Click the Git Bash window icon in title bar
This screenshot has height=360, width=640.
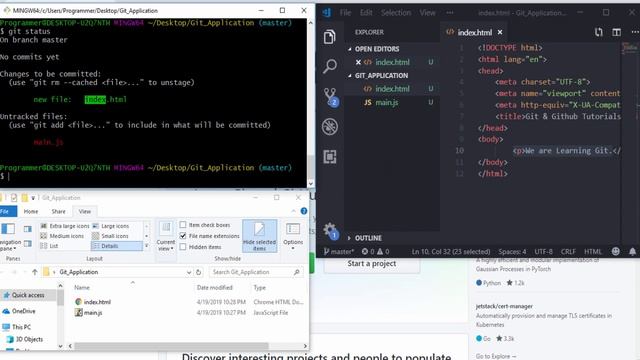[6, 10]
